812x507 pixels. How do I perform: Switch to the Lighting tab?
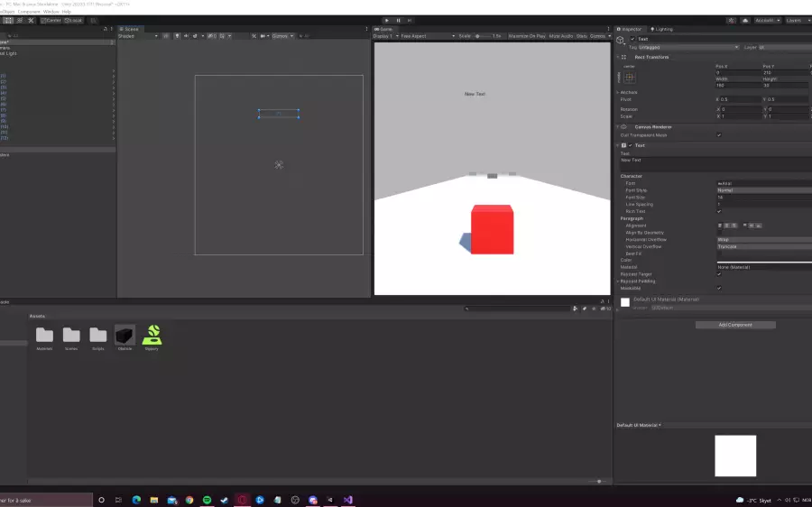(x=662, y=29)
